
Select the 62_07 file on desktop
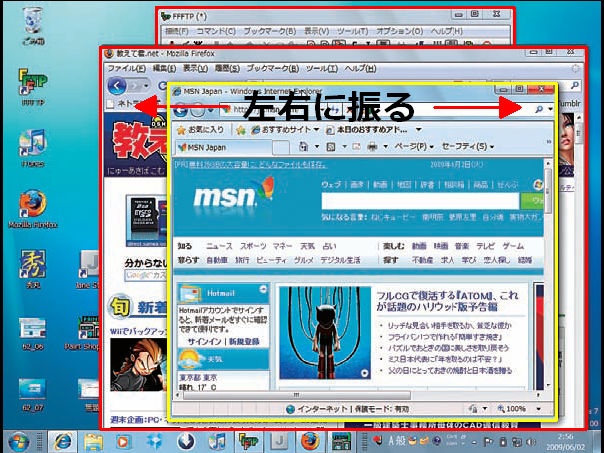(x=33, y=394)
